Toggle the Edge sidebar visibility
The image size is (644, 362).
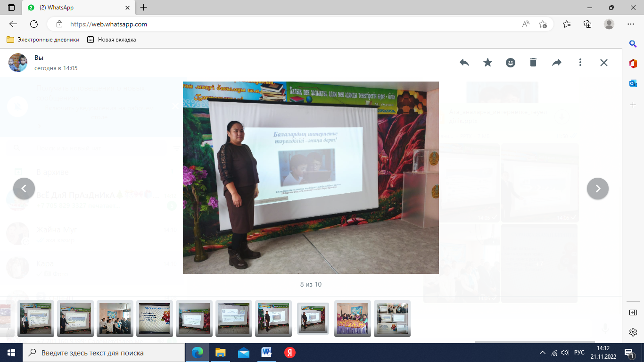633,312
